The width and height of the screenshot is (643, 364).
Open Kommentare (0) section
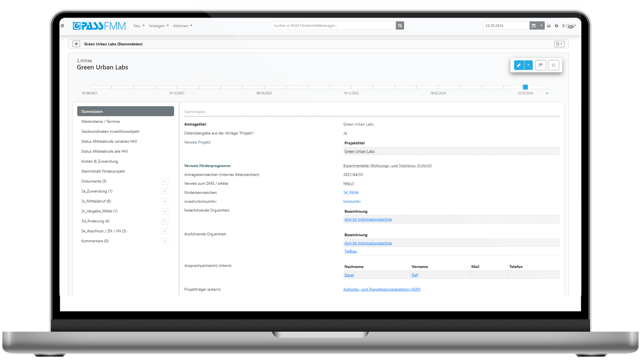point(95,241)
